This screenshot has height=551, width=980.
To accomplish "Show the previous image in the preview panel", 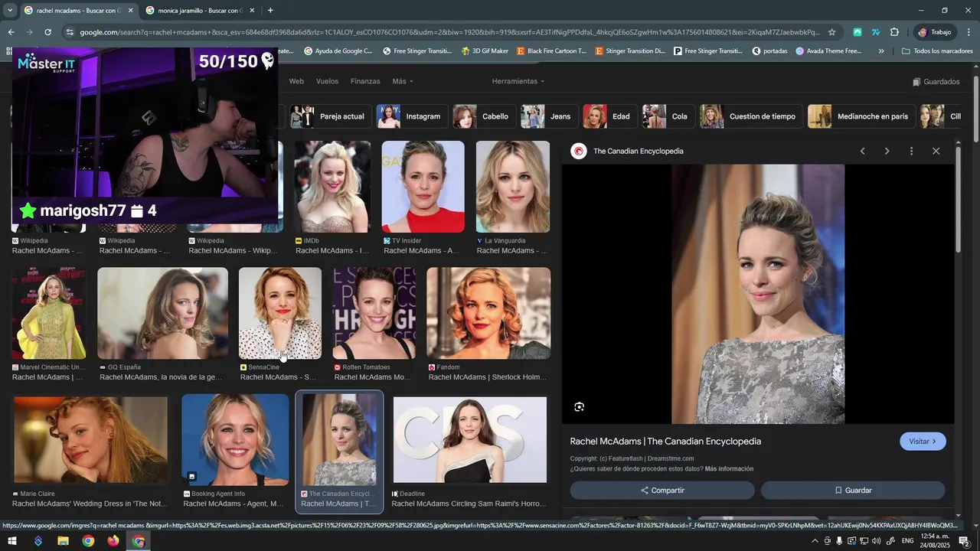I will [x=862, y=151].
